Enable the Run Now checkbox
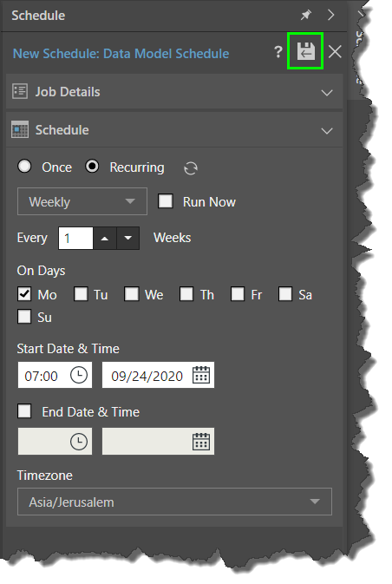The image size is (392, 584). [166, 201]
